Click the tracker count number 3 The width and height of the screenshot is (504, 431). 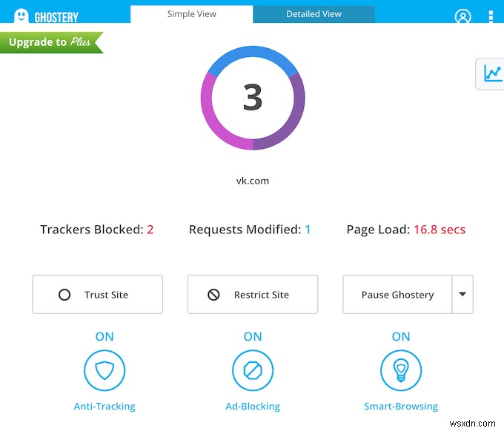click(x=253, y=98)
